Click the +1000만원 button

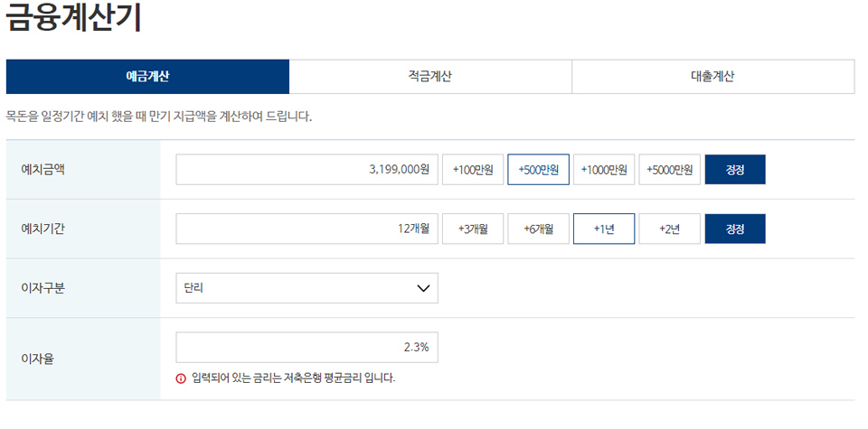[x=604, y=170]
